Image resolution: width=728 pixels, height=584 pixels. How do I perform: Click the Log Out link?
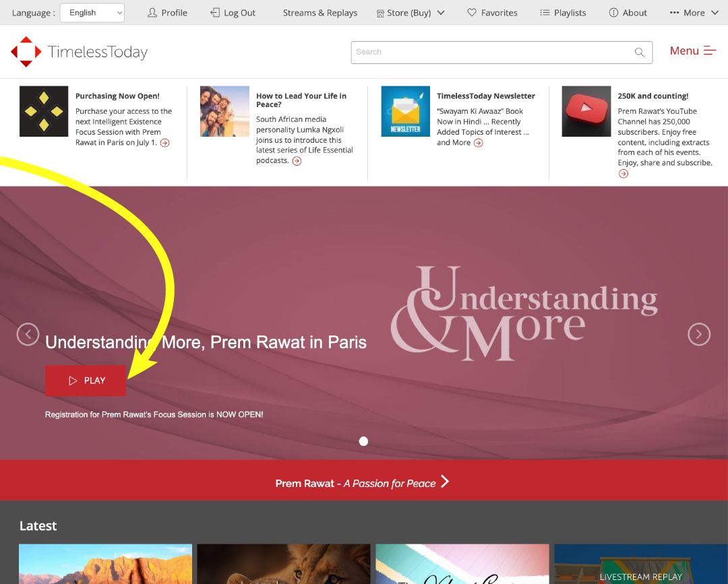point(233,13)
